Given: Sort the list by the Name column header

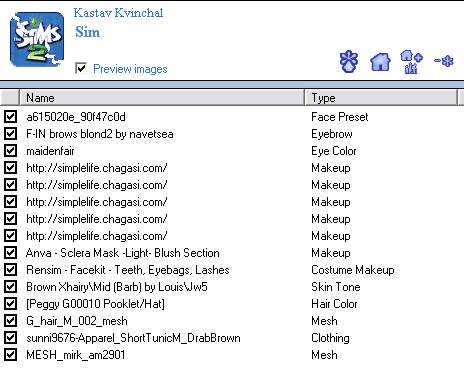Looking at the screenshot, I should [162, 98].
